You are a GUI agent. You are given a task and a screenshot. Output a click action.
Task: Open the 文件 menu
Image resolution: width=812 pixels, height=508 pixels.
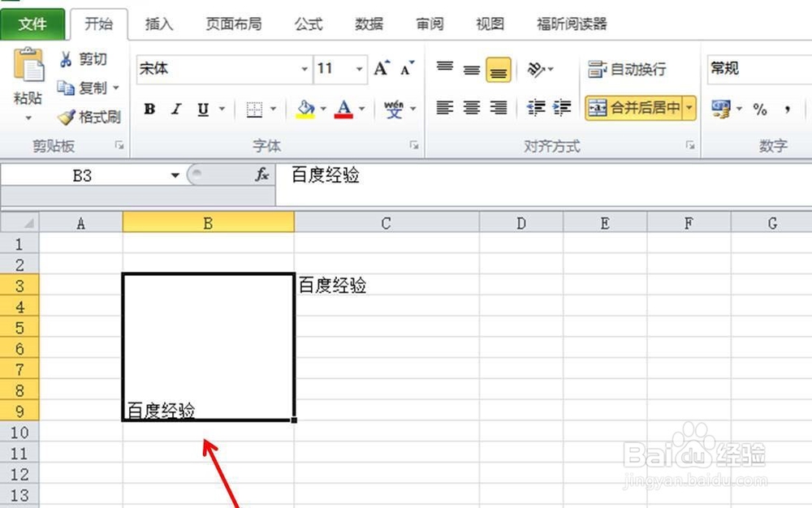(32, 24)
